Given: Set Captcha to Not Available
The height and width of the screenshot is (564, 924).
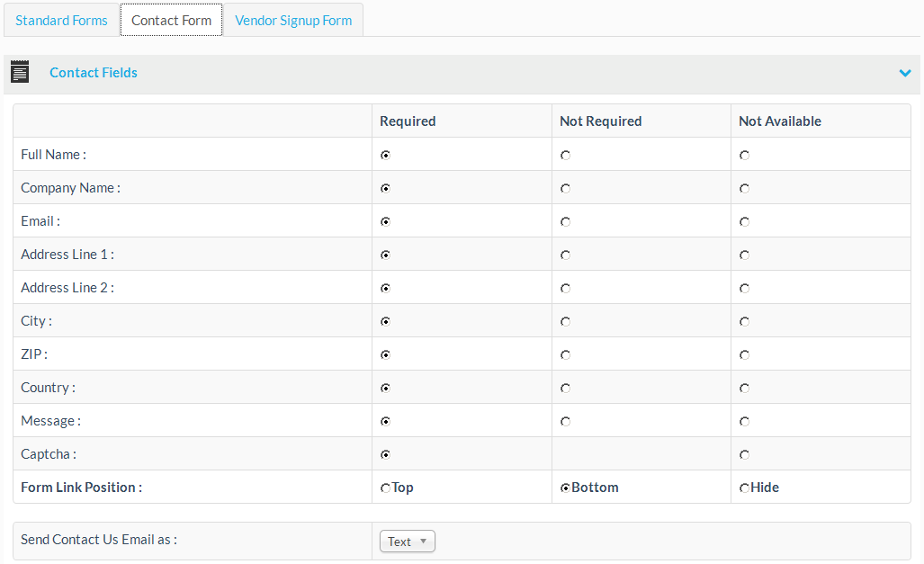Looking at the screenshot, I should 744,455.
